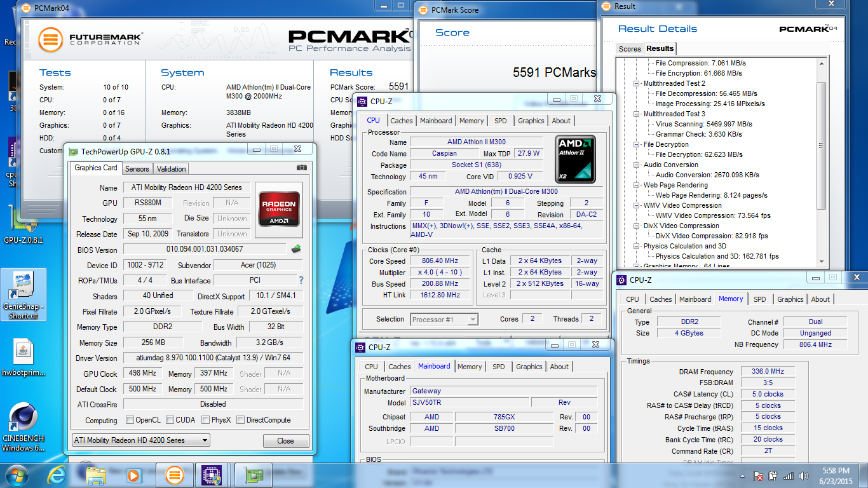Click the network signal tray icon
This screenshot has width=868, height=488.
click(x=789, y=475)
